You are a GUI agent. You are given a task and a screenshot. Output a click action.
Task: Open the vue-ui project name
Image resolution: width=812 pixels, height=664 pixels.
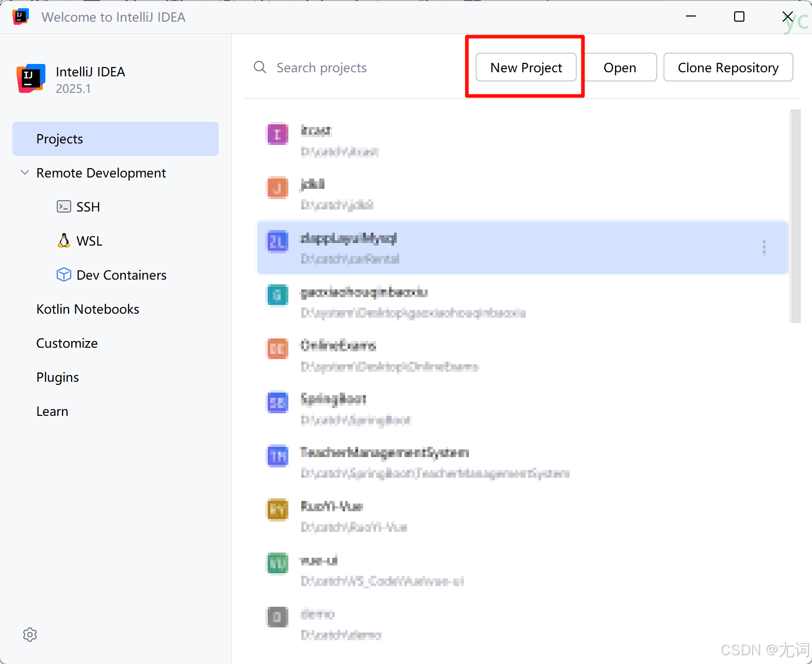[319, 560]
